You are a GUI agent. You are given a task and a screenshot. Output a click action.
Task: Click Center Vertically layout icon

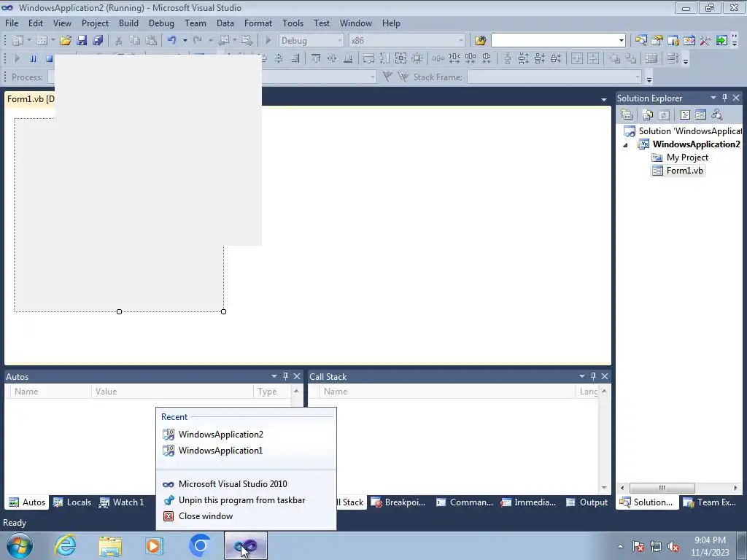click(593, 58)
